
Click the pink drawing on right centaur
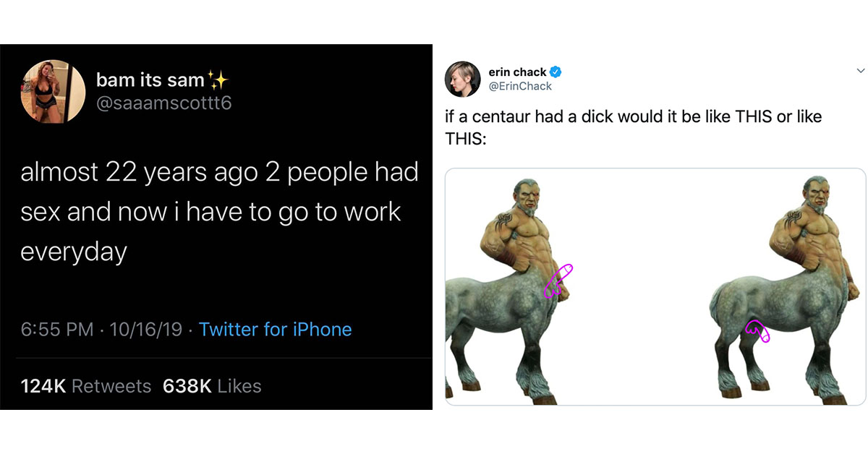(757, 331)
